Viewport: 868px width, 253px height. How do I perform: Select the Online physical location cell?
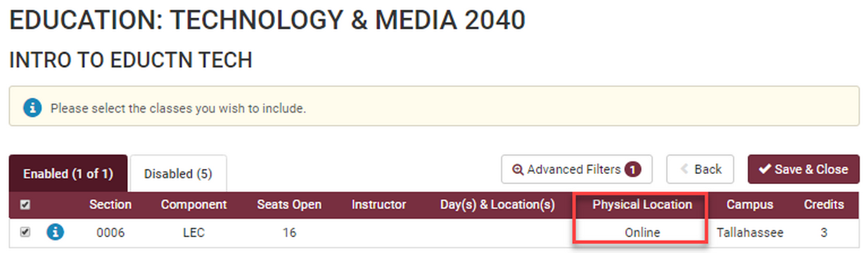click(642, 233)
